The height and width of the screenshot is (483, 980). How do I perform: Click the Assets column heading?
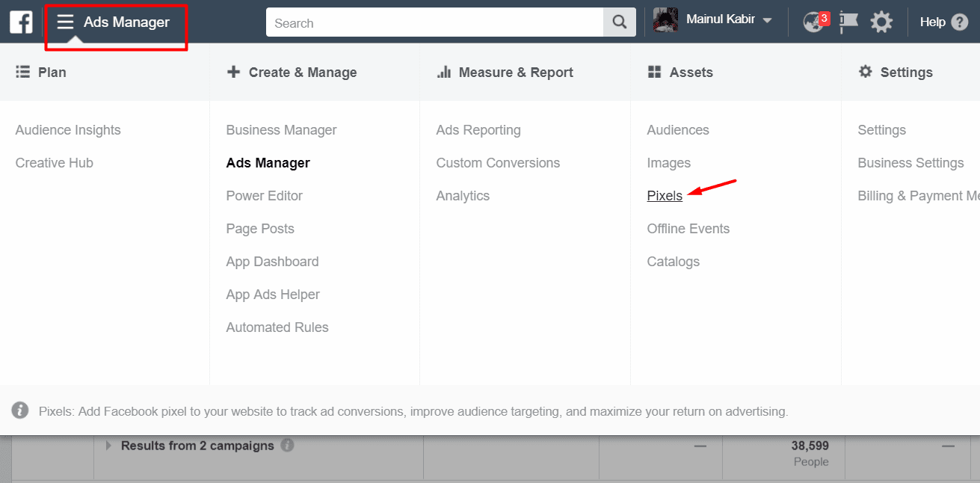(x=691, y=73)
